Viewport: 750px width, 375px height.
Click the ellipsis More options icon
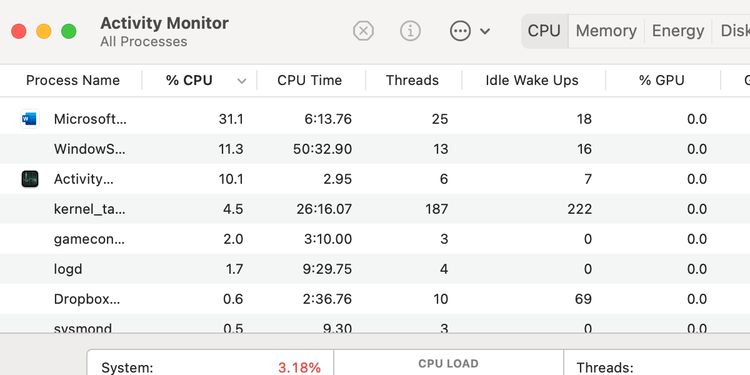(460, 32)
